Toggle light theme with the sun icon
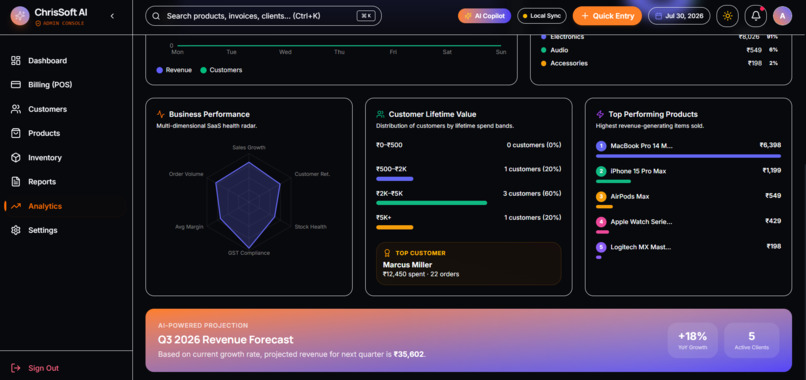The image size is (806, 380). tap(727, 16)
